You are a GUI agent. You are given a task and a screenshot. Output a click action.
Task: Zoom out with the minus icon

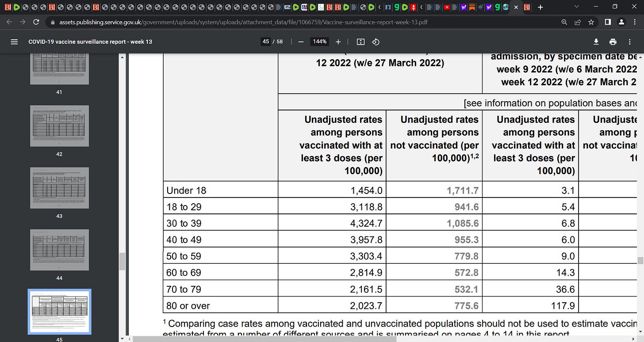pyautogui.click(x=301, y=42)
